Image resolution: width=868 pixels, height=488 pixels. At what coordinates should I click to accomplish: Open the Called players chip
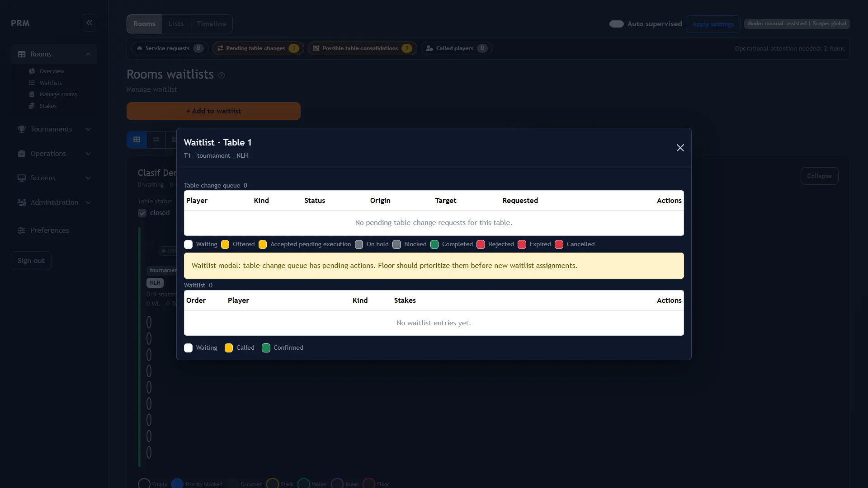click(x=457, y=48)
